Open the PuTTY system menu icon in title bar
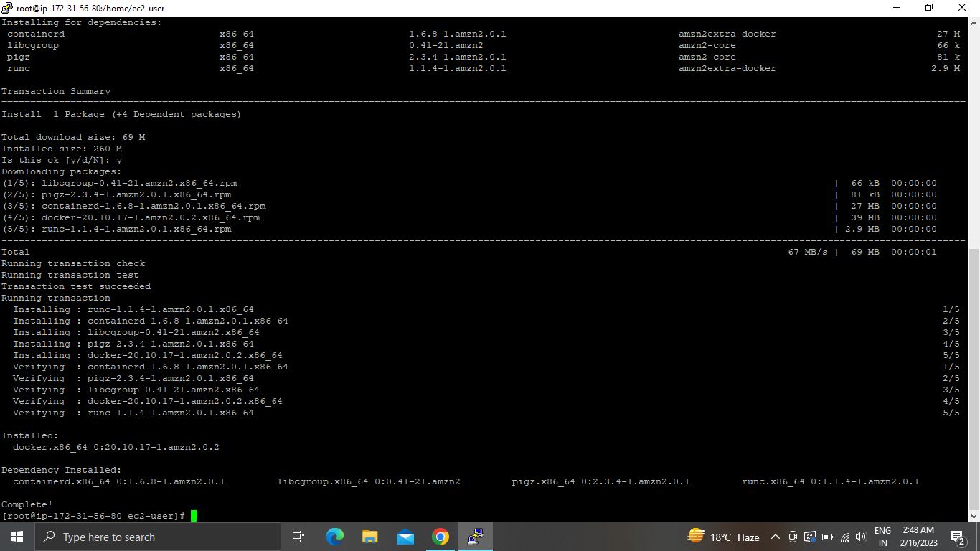The width and height of the screenshot is (980, 551). click(7, 7)
